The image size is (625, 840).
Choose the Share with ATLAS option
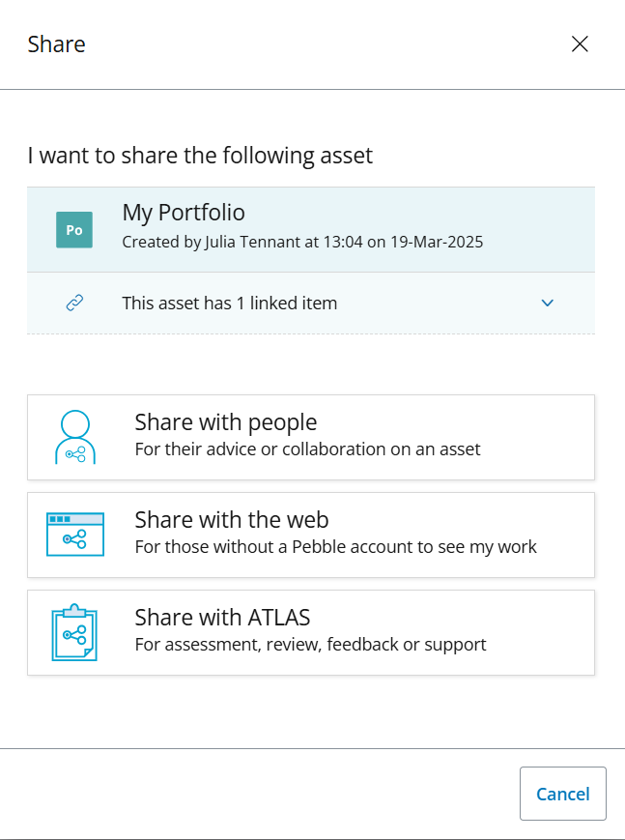pyautogui.click(x=311, y=632)
